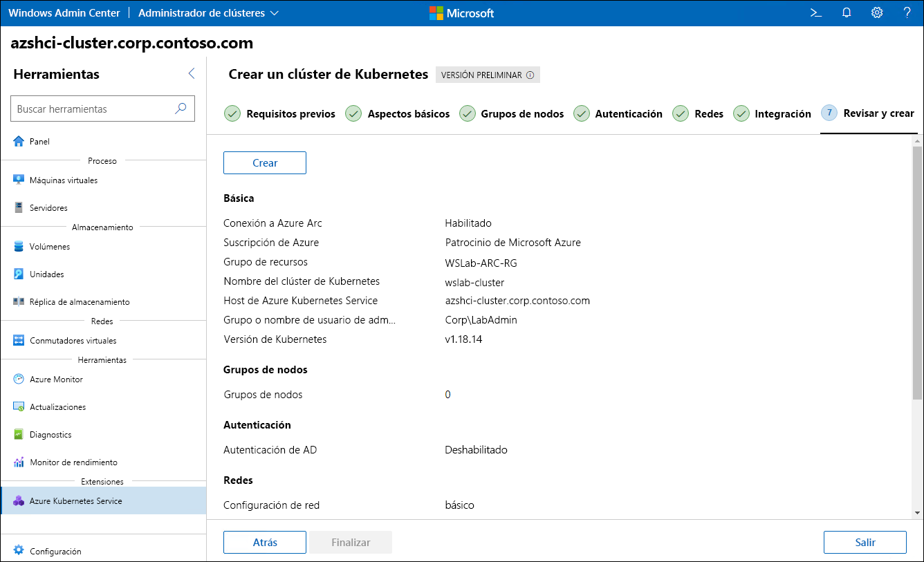Click the básico network configuration value
This screenshot has height=562, width=924.
460,505
